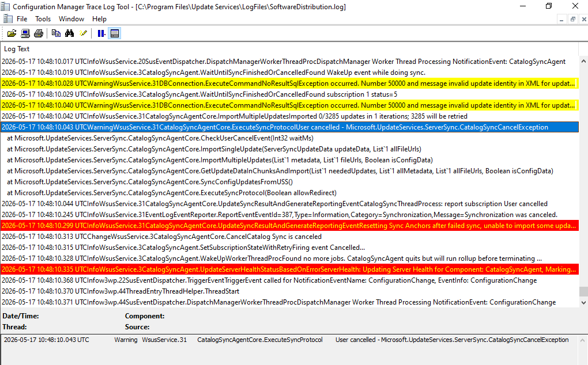Viewport: 588px width, 365px height.
Task: Click the Open log file toolbar icon
Action: point(12,33)
